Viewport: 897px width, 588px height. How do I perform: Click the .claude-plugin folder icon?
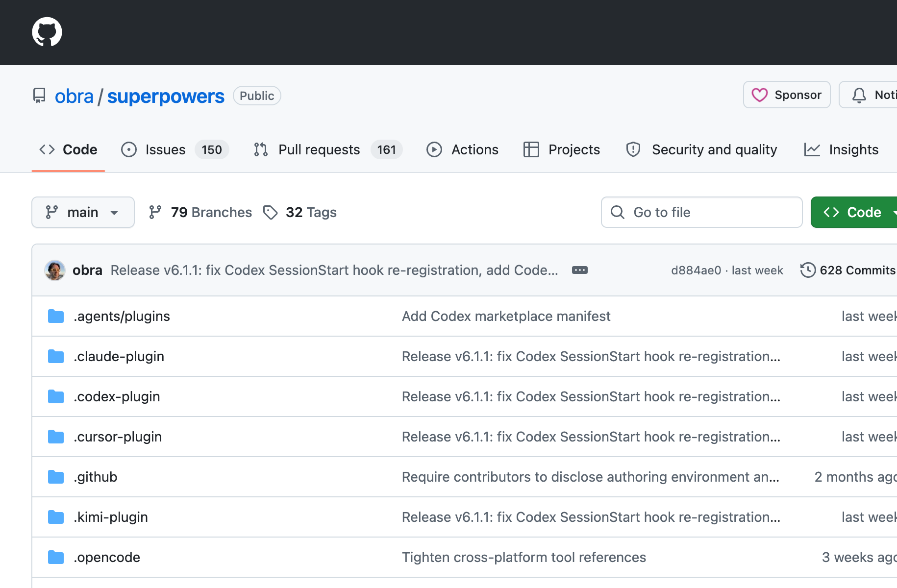coord(56,356)
